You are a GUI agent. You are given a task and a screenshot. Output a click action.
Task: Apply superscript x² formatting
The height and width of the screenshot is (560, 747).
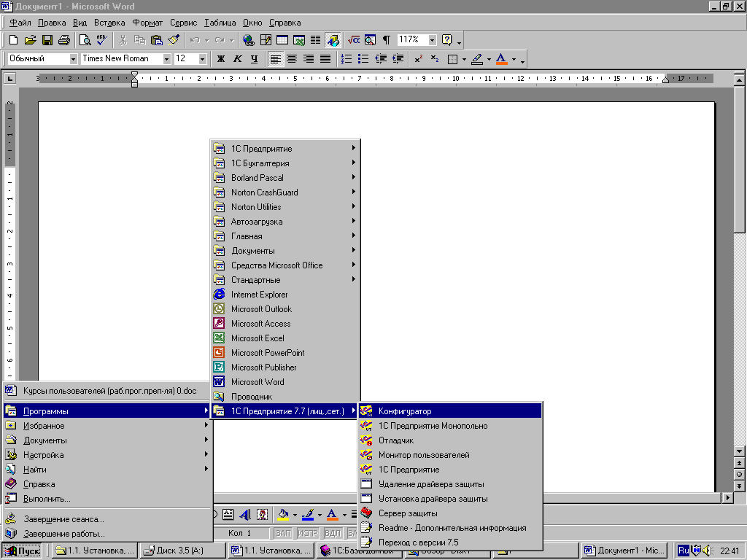point(419,59)
